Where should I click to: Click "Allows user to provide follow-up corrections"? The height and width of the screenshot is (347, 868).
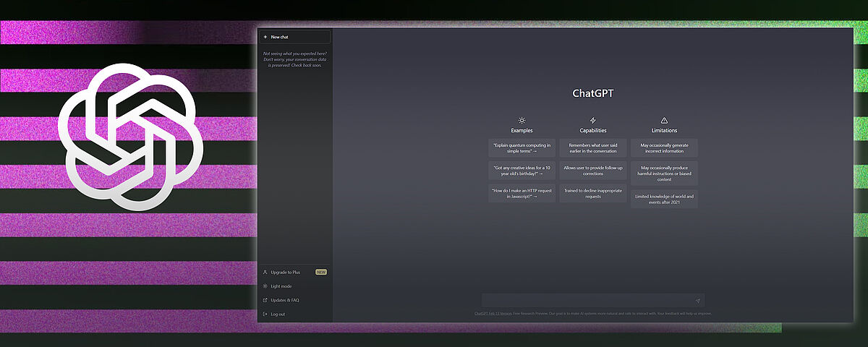[593, 171]
